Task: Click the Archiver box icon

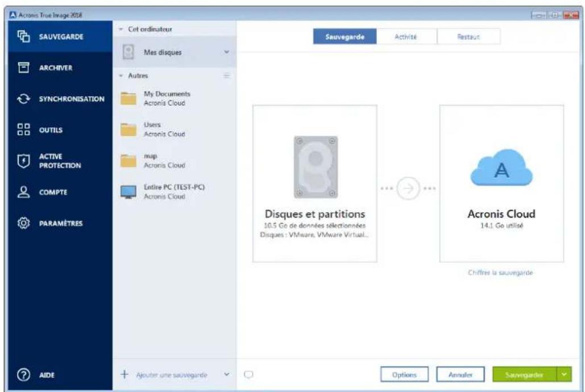Action: 23,68
